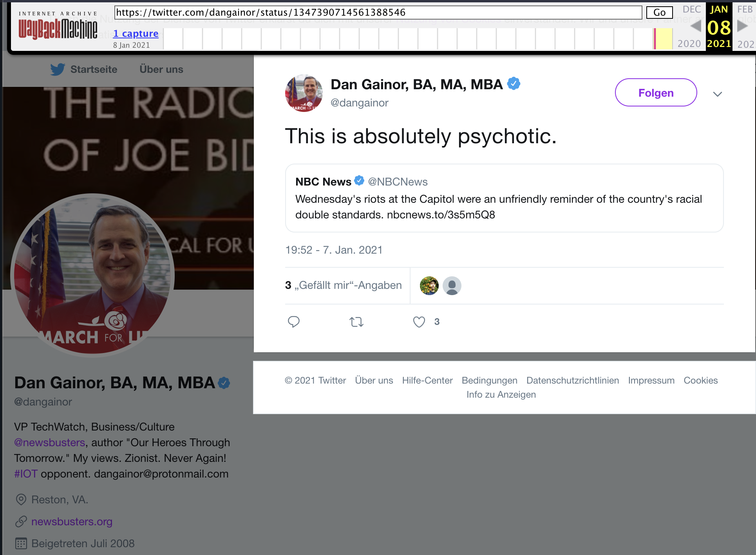This screenshot has width=756, height=555.
Task: Select DEC month in calendar
Action: click(x=692, y=9)
